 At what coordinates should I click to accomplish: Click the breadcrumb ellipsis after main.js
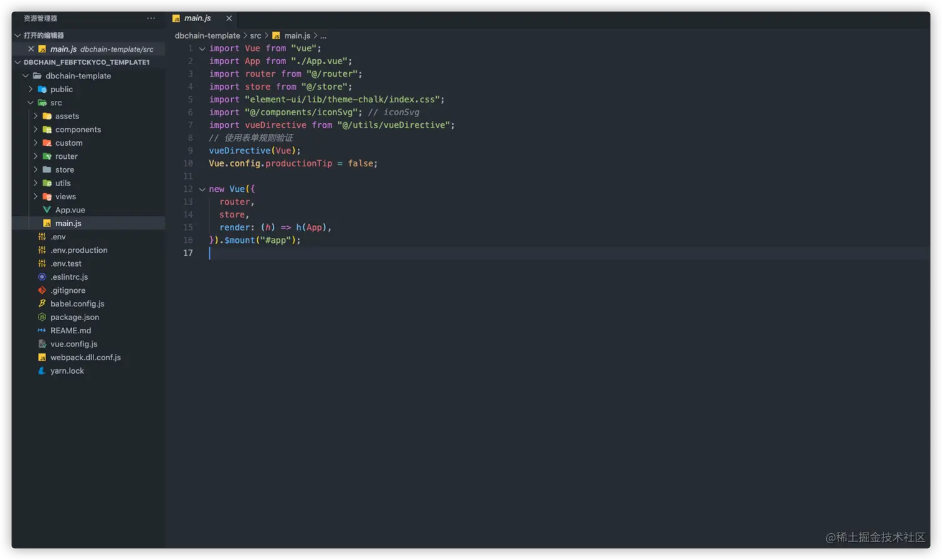click(x=323, y=36)
